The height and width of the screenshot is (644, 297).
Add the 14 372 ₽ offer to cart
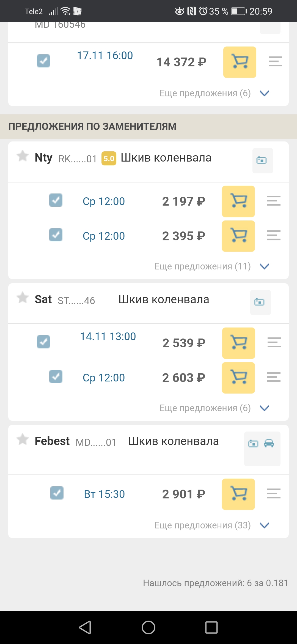[240, 62]
